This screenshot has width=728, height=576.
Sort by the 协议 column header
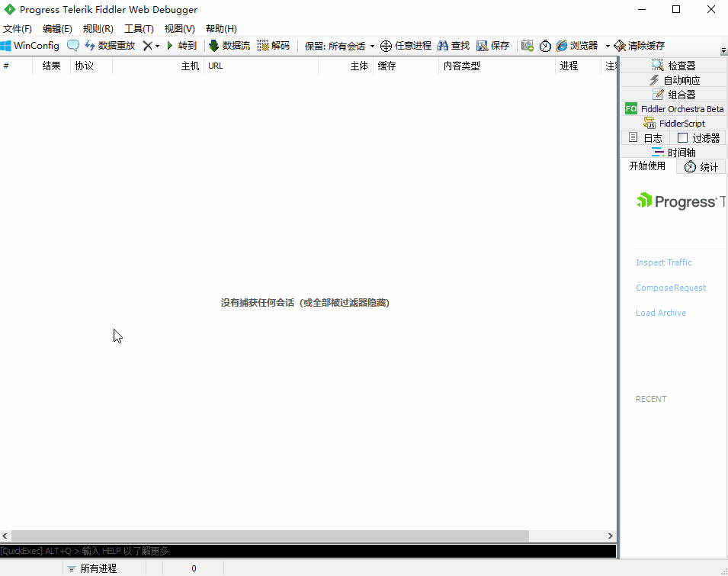pyautogui.click(x=91, y=66)
